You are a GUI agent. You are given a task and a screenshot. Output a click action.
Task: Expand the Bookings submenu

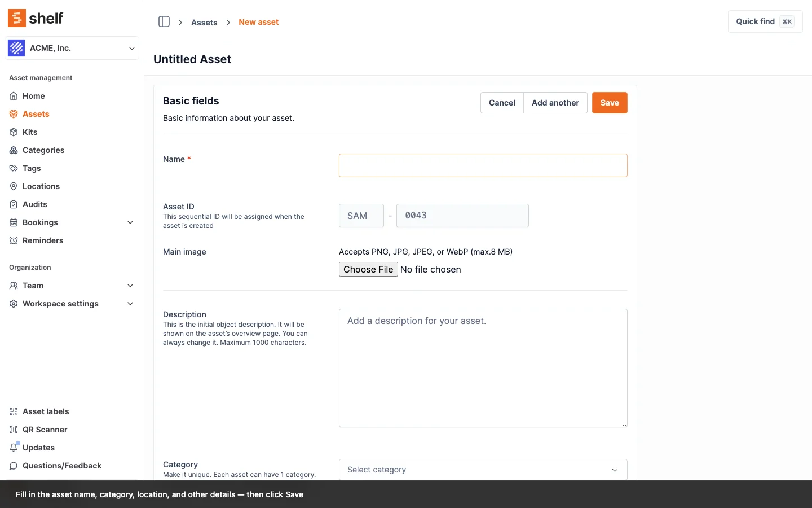(130, 222)
